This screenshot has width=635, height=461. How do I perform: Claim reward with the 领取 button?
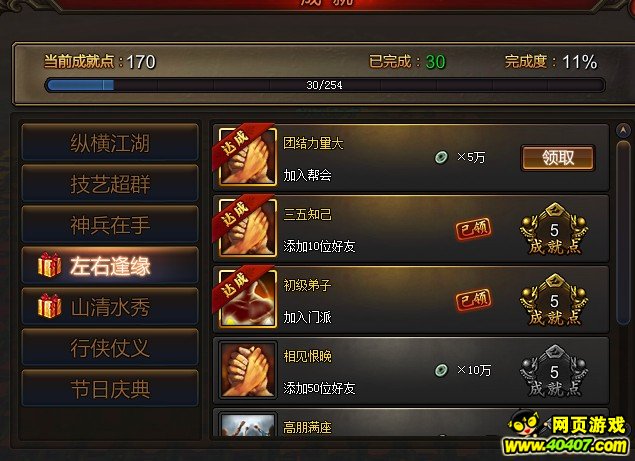coord(558,158)
